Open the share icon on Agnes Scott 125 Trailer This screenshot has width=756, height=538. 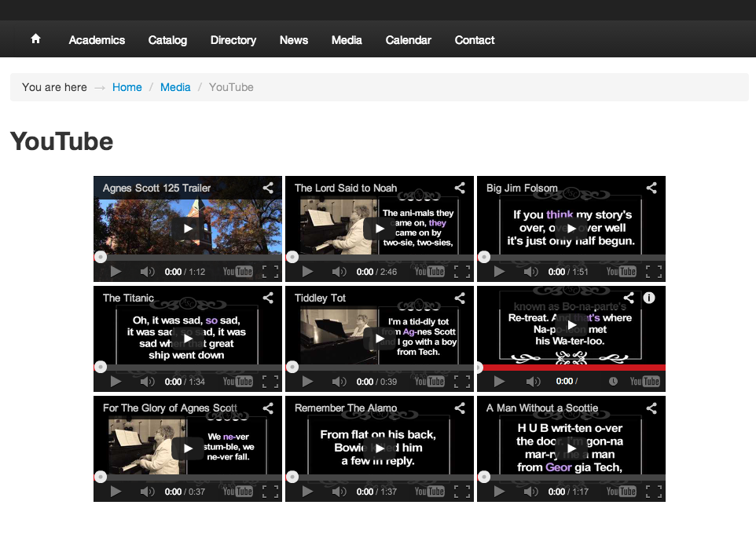pyautogui.click(x=267, y=188)
